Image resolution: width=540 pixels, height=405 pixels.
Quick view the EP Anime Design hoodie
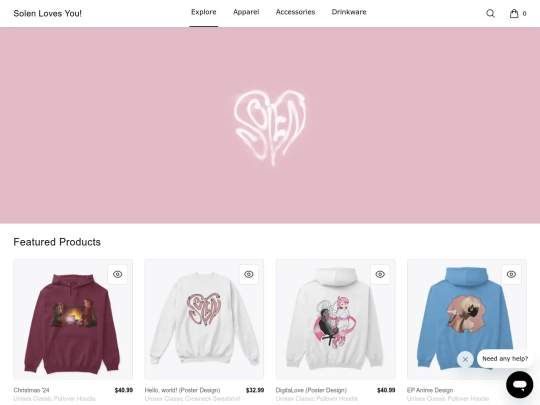pyautogui.click(x=511, y=274)
